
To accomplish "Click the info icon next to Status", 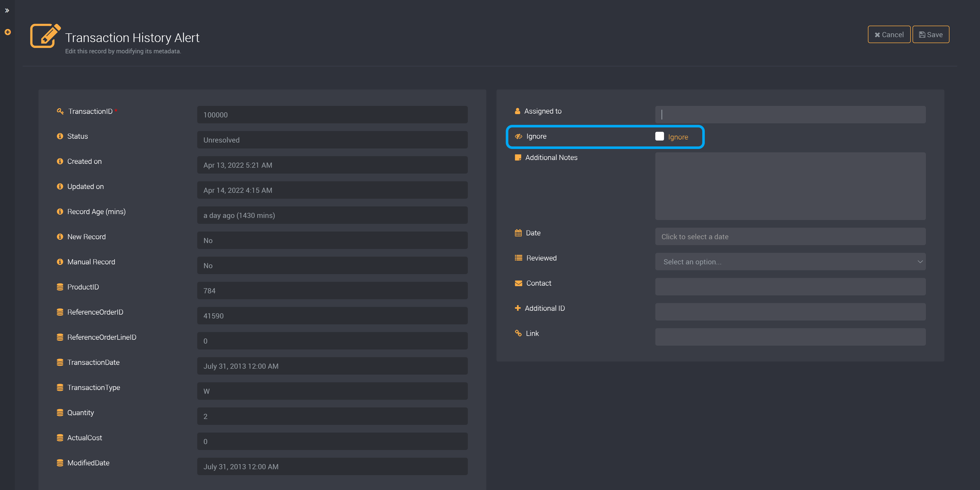I will (x=60, y=136).
